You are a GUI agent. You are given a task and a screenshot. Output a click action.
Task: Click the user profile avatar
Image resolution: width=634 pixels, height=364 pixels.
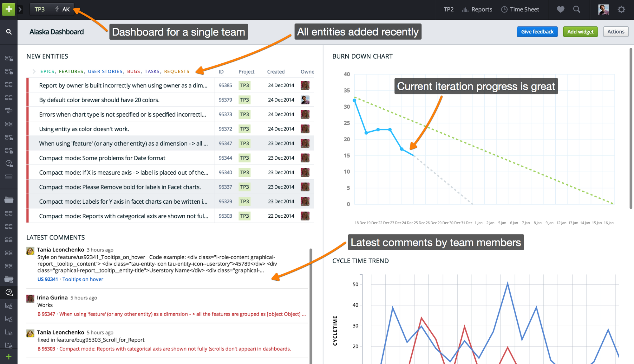tap(603, 10)
